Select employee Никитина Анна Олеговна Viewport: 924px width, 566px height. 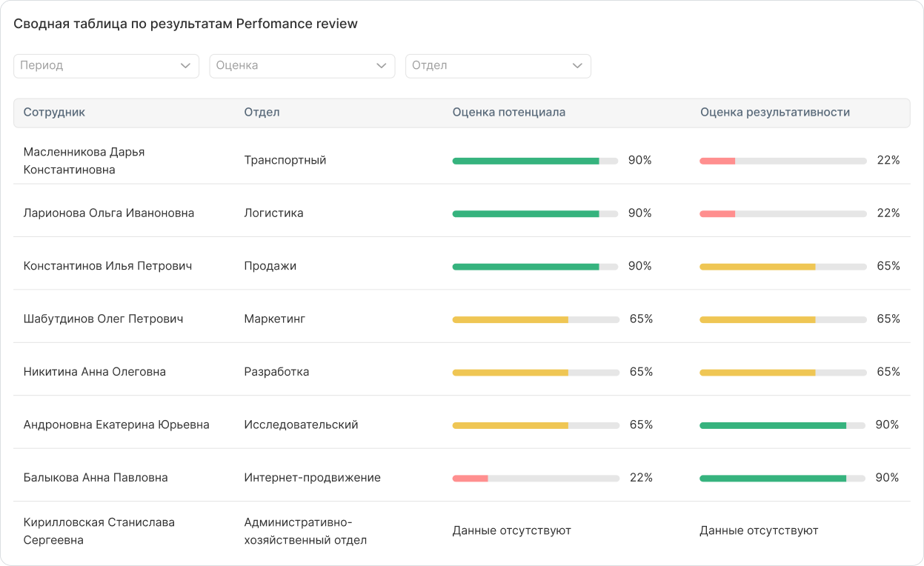[x=95, y=372]
